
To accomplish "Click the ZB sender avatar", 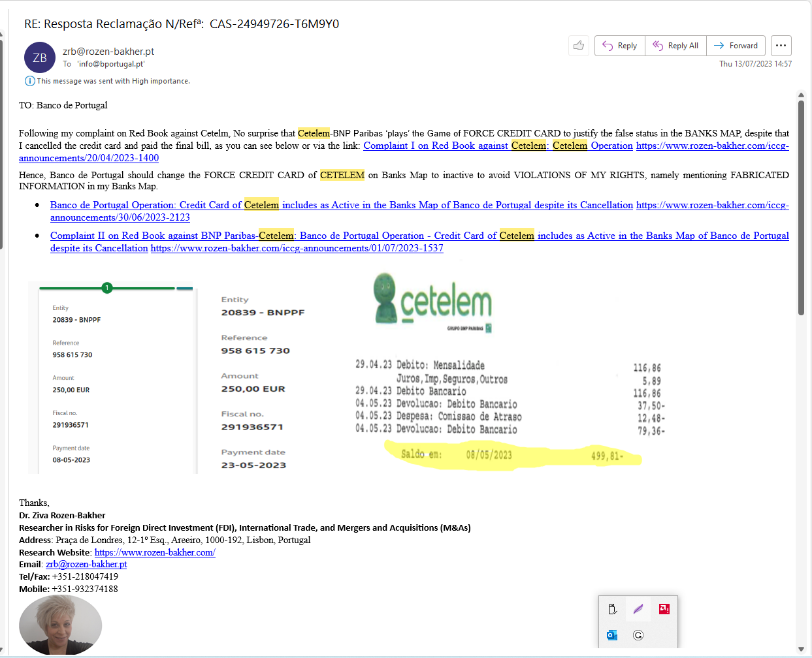I will point(40,57).
